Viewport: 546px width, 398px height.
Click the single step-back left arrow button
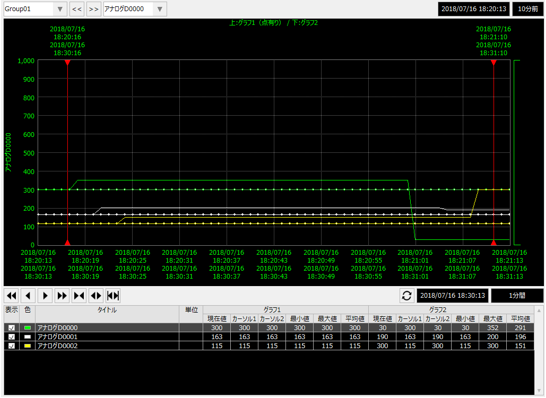pos(28,296)
